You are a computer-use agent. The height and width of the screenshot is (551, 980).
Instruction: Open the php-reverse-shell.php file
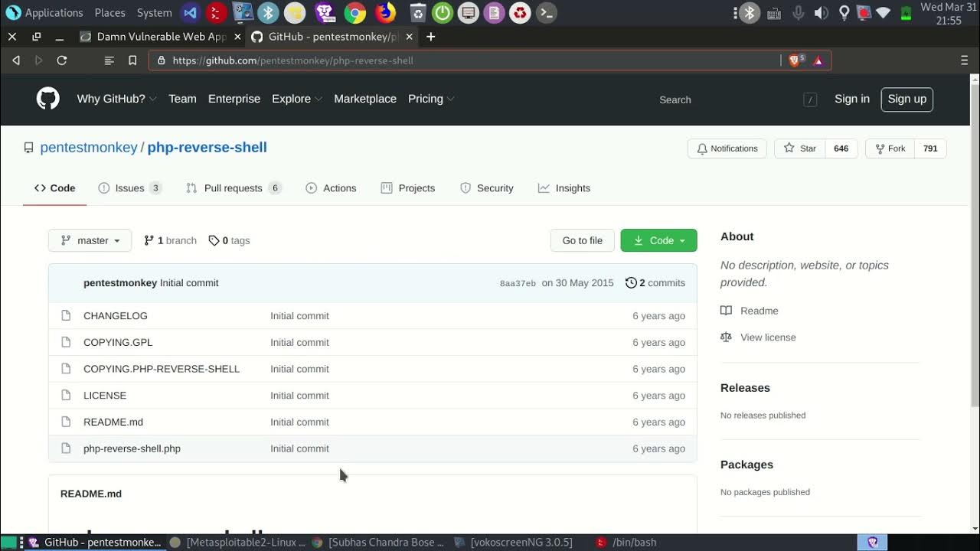click(x=132, y=448)
